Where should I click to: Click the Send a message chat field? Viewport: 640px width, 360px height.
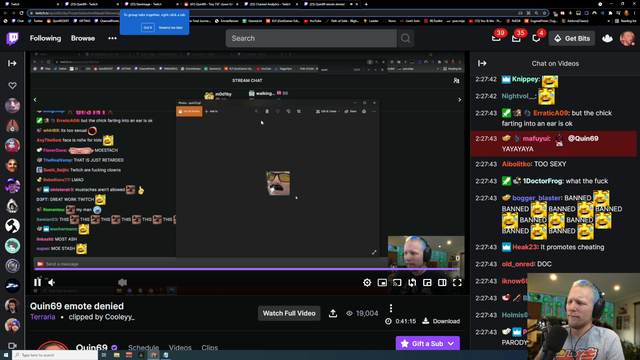[210, 264]
